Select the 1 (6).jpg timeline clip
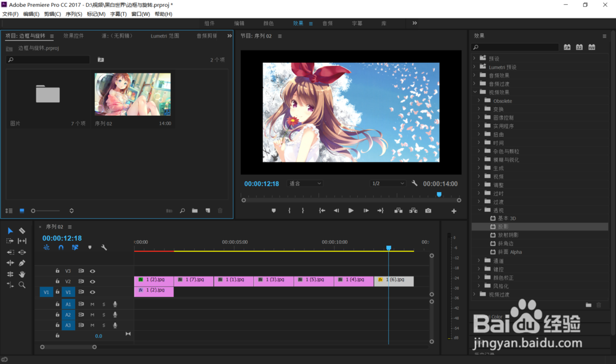Screen dimensions: 616x364 [x=394, y=281]
